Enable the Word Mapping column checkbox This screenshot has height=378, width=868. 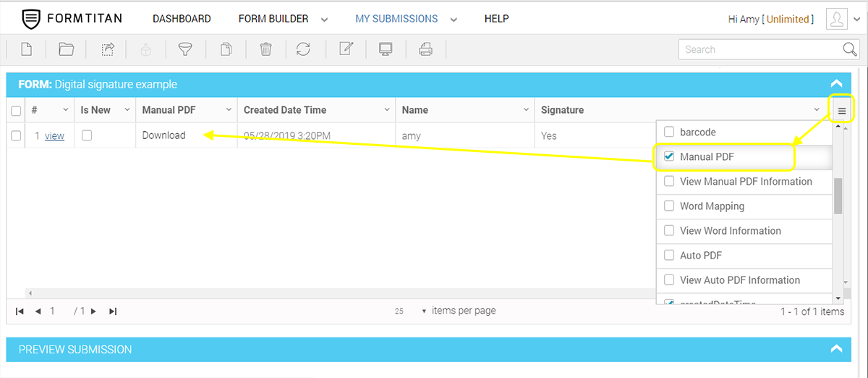click(669, 206)
